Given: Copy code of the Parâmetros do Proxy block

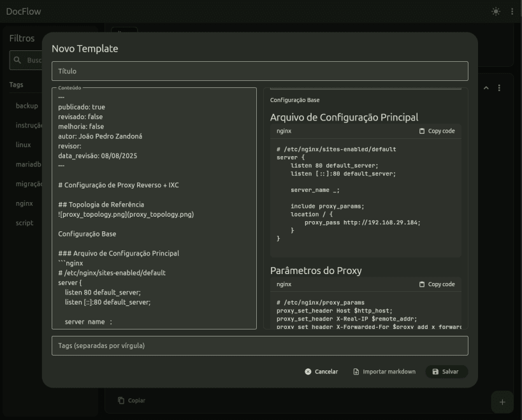Looking at the screenshot, I should point(437,284).
